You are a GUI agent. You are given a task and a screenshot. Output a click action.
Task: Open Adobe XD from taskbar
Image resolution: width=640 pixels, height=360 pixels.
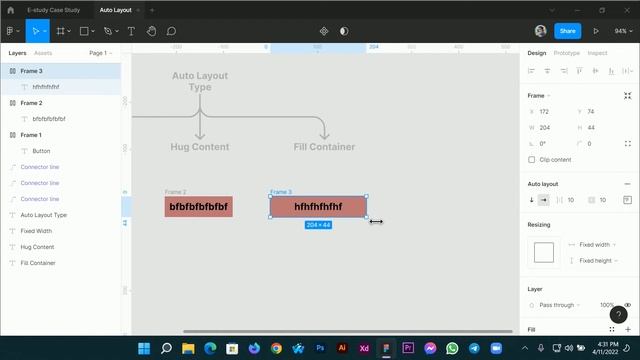tap(364, 348)
